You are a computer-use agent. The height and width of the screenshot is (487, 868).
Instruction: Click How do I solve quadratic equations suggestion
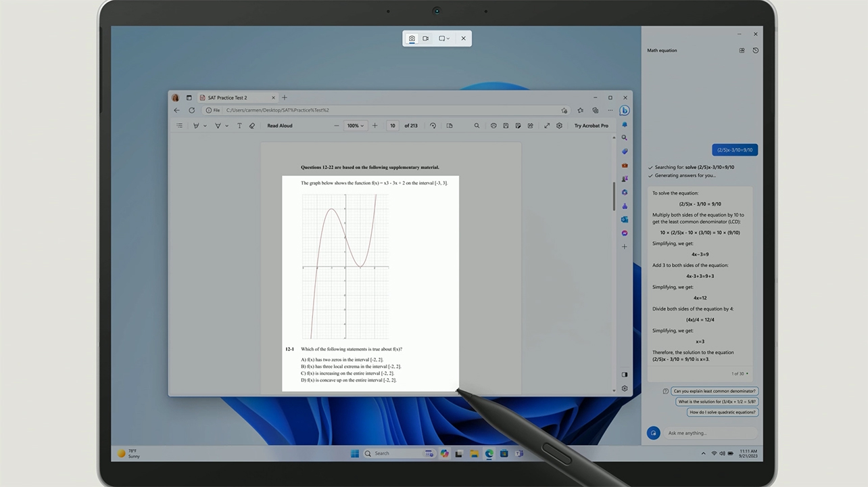tap(723, 412)
